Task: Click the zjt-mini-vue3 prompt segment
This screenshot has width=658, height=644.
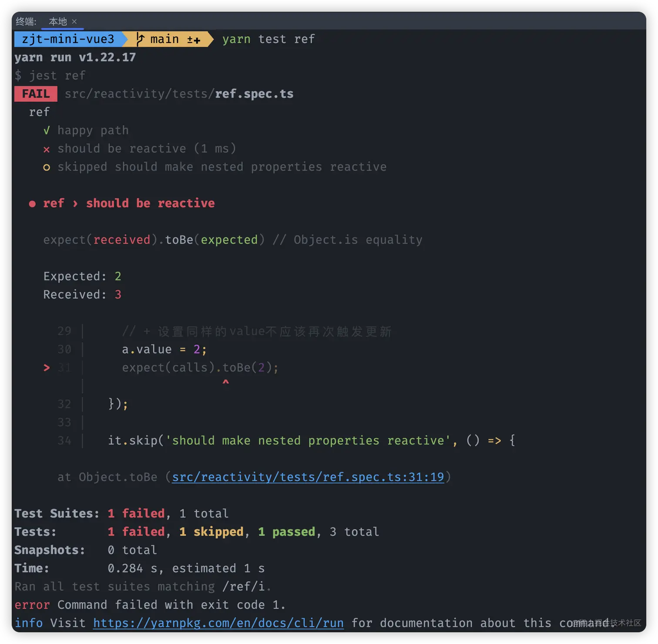Action: coord(68,39)
